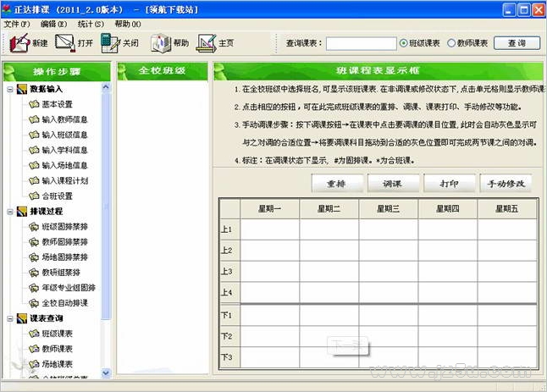The height and width of the screenshot is (392, 547).
Task: Open the 输入班级信息 folder icon
Action: click(x=34, y=135)
